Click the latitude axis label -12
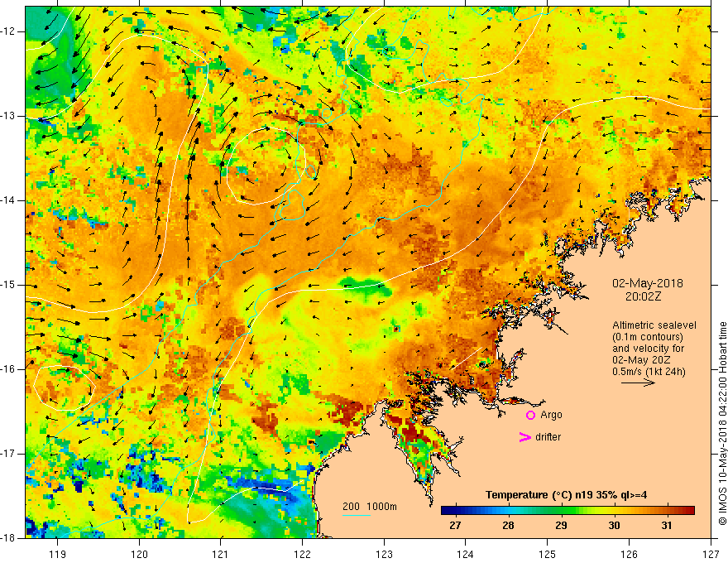 [x=8, y=31]
